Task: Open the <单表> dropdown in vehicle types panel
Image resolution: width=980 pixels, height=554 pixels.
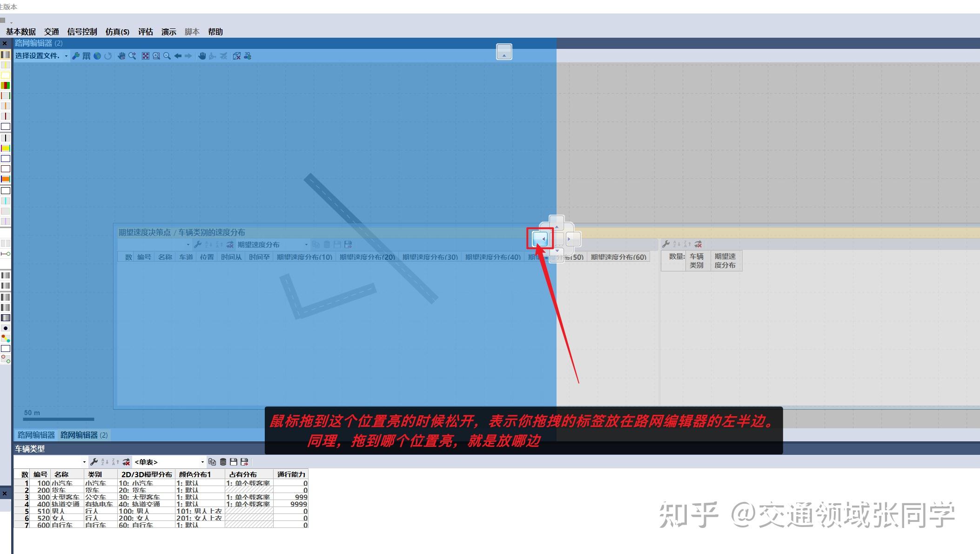Action: pos(202,462)
